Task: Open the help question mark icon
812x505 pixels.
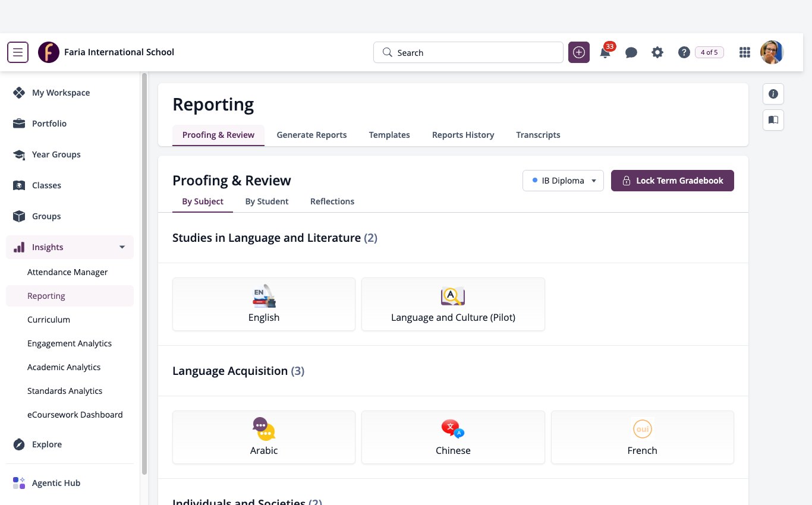Action: [684, 52]
